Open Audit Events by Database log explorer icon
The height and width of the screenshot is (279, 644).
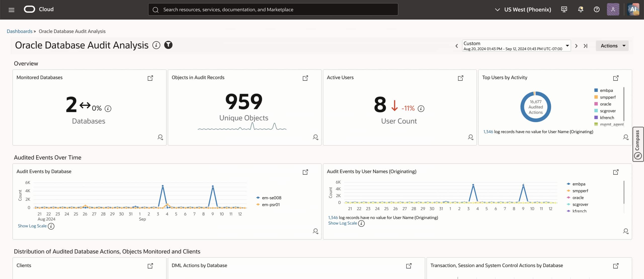[x=315, y=231]
